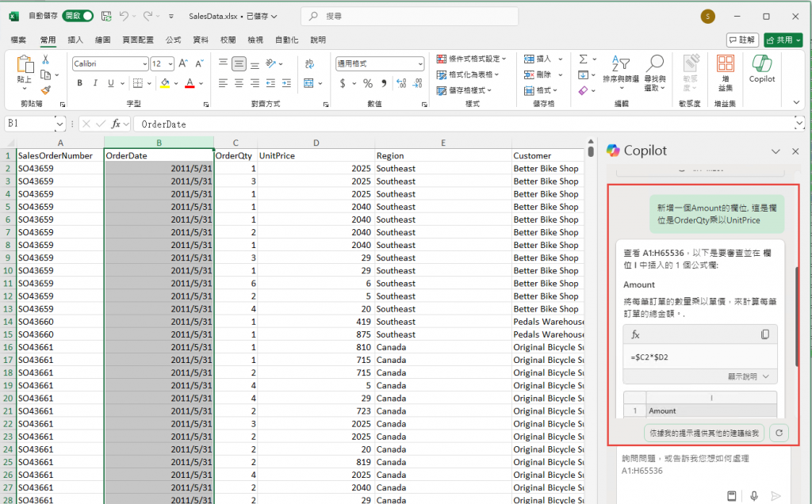Toggle Italic formatting
The image size is (812, 504).
point(95,82)
